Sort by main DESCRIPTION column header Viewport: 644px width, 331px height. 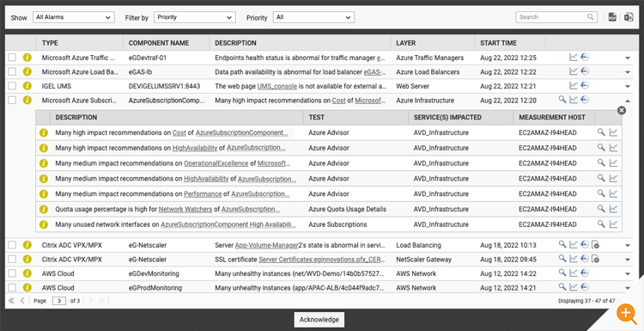click(x=300, y=43)
